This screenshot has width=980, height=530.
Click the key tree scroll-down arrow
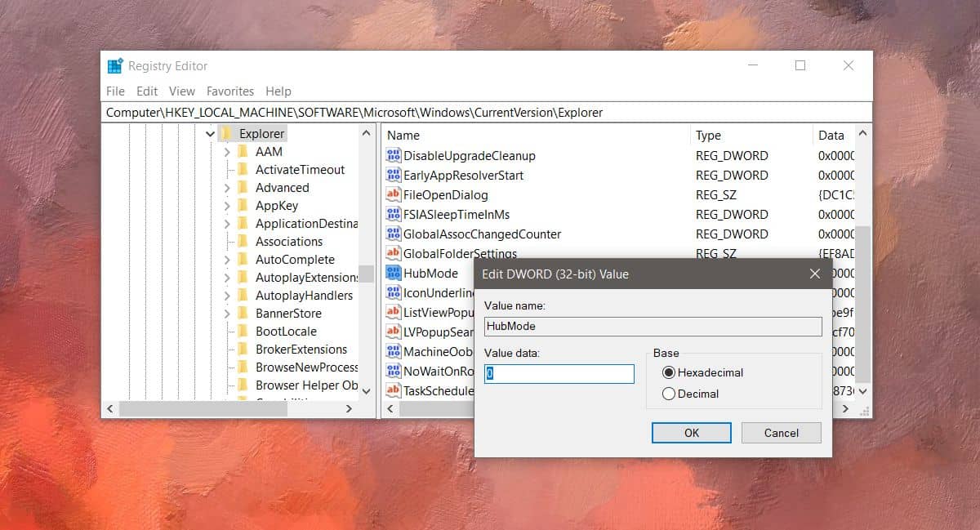[366, 391]
